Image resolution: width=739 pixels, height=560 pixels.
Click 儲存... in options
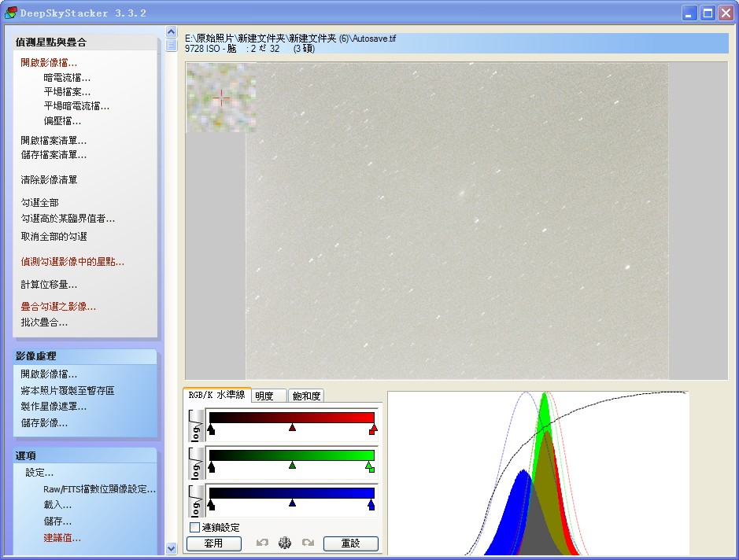57,521
